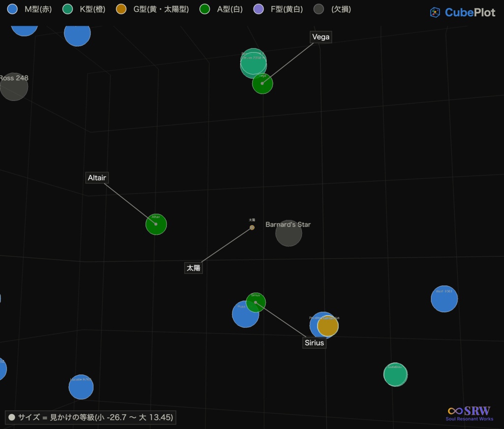Toggle the K型(橙) legend entry

(84, 9)
